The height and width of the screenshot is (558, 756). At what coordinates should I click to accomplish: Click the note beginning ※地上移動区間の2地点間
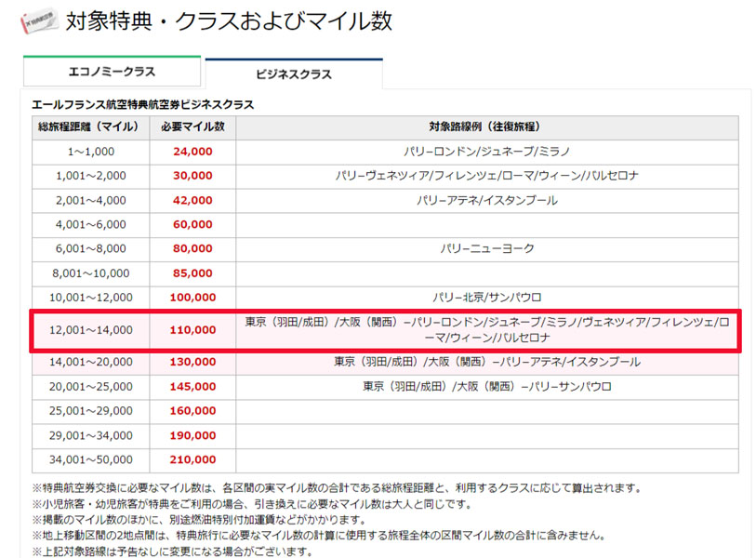(x=319, y=536)
